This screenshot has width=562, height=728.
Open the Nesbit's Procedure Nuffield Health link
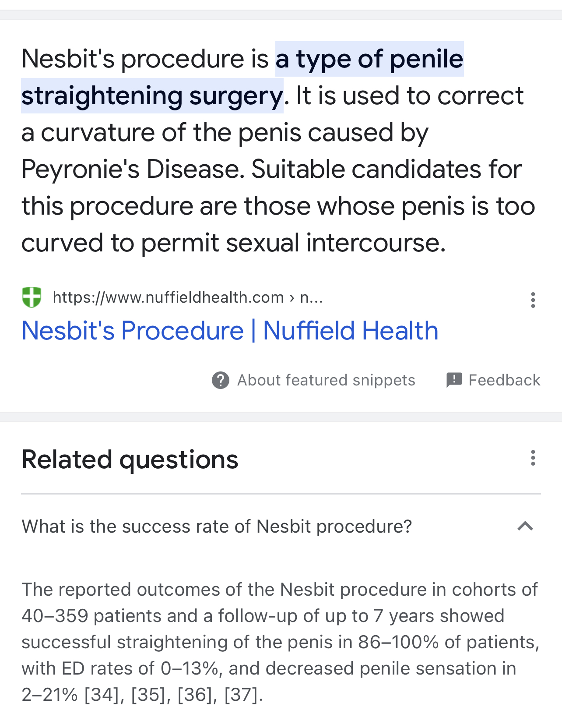pos(230,330)
